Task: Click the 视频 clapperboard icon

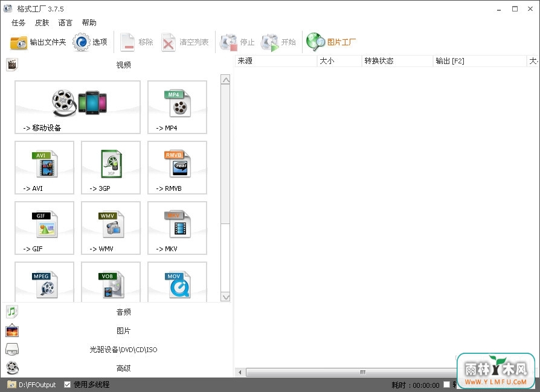Action: point(12,65)
